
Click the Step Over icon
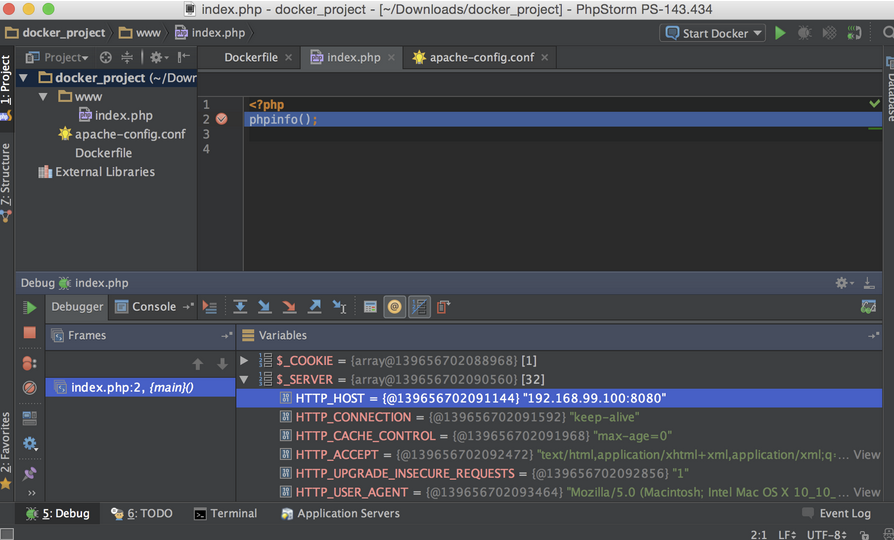click(240, 308)
